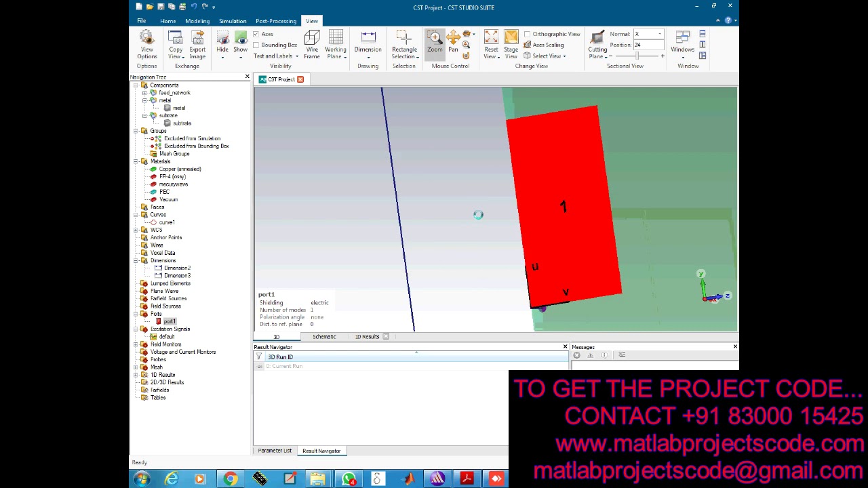868x488 pixels.
Task: Collapse the Materials tree node
Action: coord(136,161)
